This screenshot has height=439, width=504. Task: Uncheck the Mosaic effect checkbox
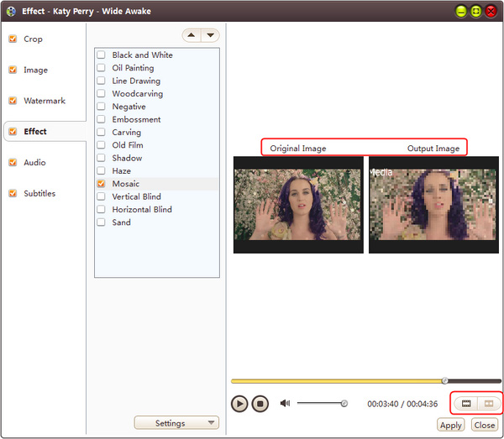tap(101, 184)
